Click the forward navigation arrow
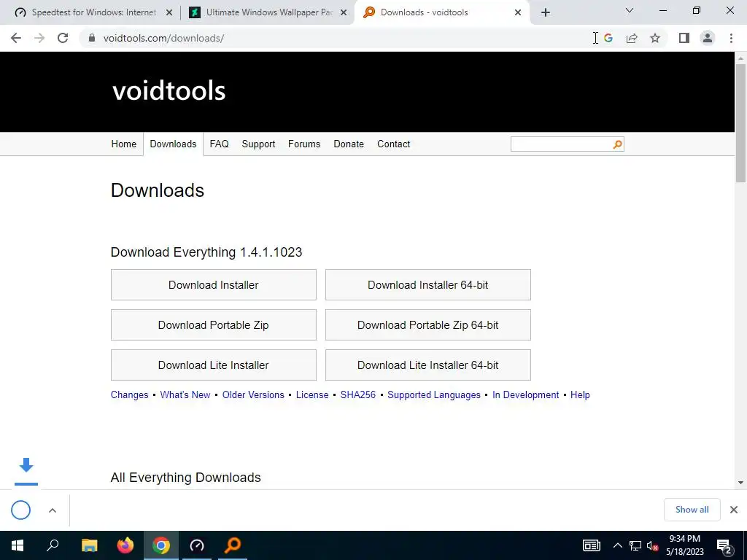 [39, 38]
